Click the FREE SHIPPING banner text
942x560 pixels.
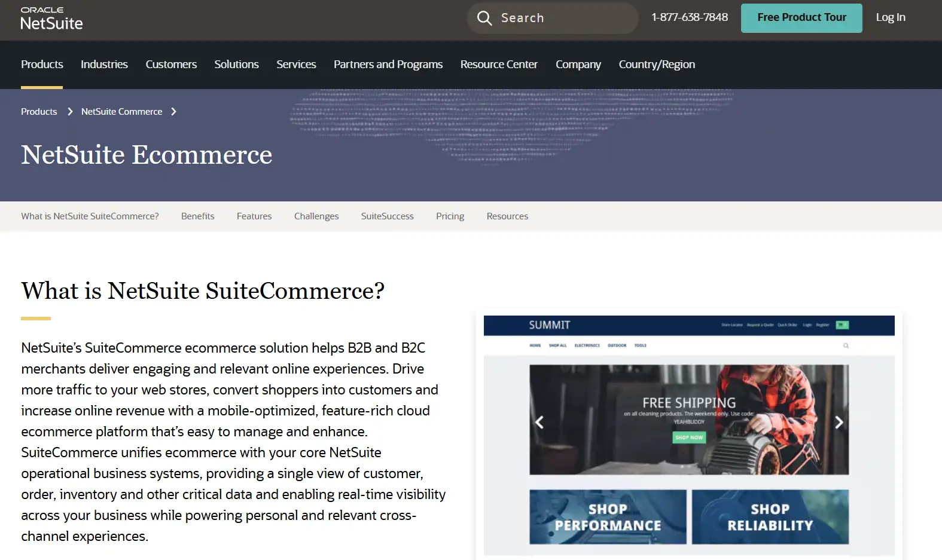[689, 403]
